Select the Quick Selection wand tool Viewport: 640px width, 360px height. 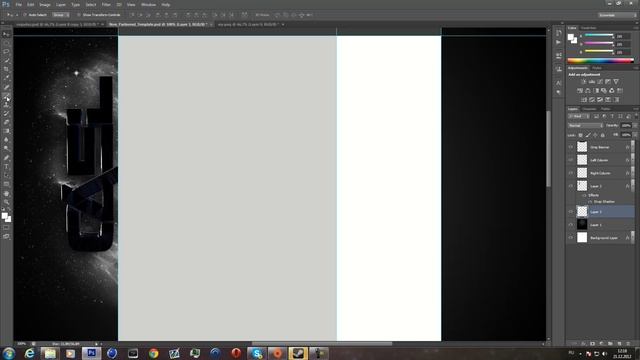(x=6, y=60)
